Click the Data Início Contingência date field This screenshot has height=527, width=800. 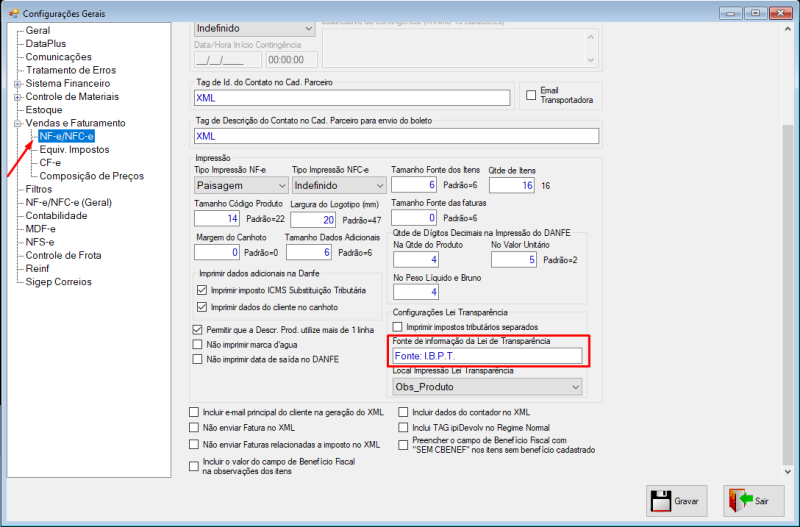point(228,60)
